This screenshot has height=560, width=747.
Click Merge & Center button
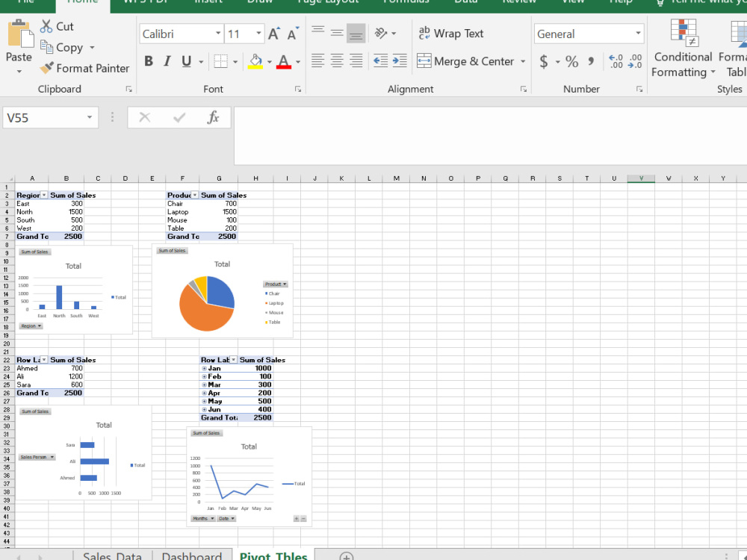[x=465, y=61]
